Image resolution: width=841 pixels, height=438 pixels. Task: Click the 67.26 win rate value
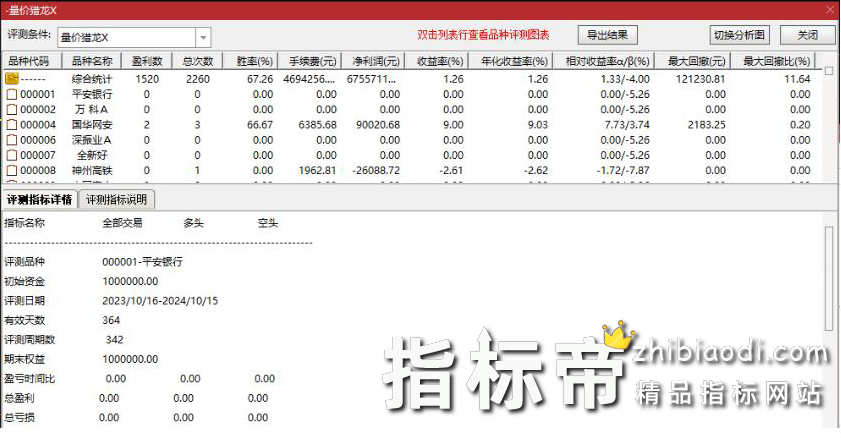point(260,79)
